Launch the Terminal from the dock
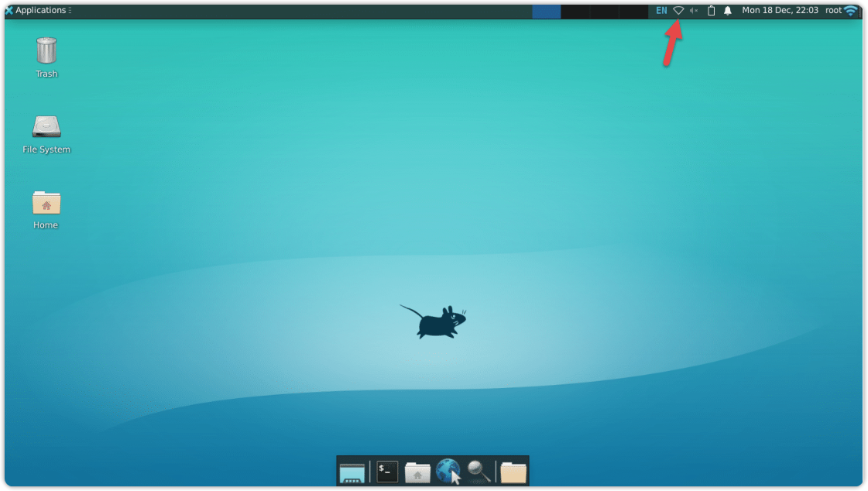This screenshot has width=868, height=491. tap(387, 472)
